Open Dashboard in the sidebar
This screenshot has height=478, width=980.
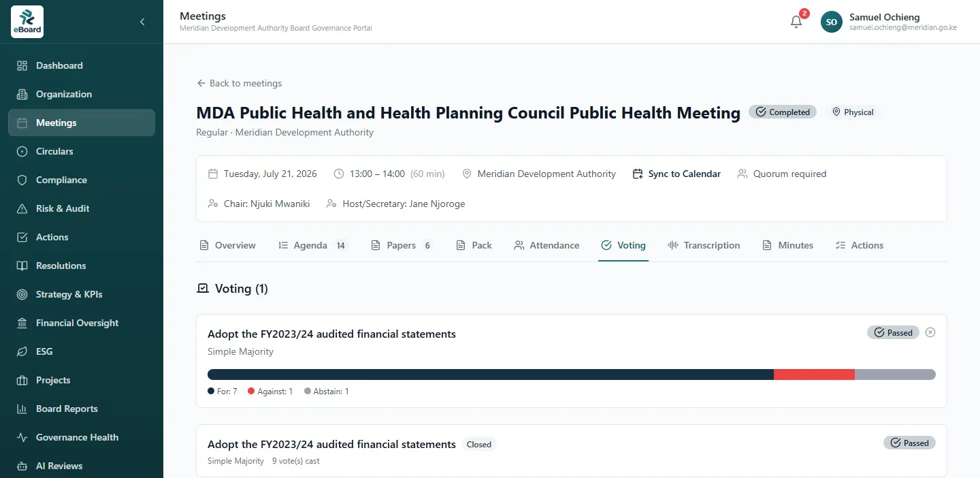tap(82, 65)
